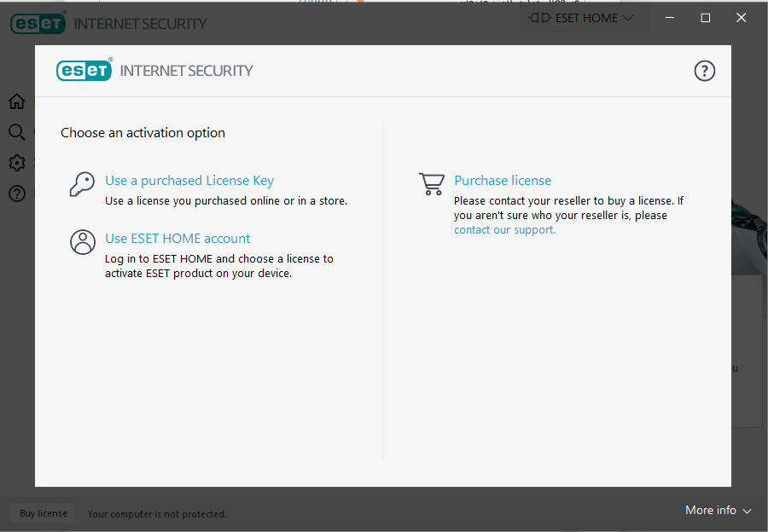Open Setup gear icon in sidebar

(17, 163)
